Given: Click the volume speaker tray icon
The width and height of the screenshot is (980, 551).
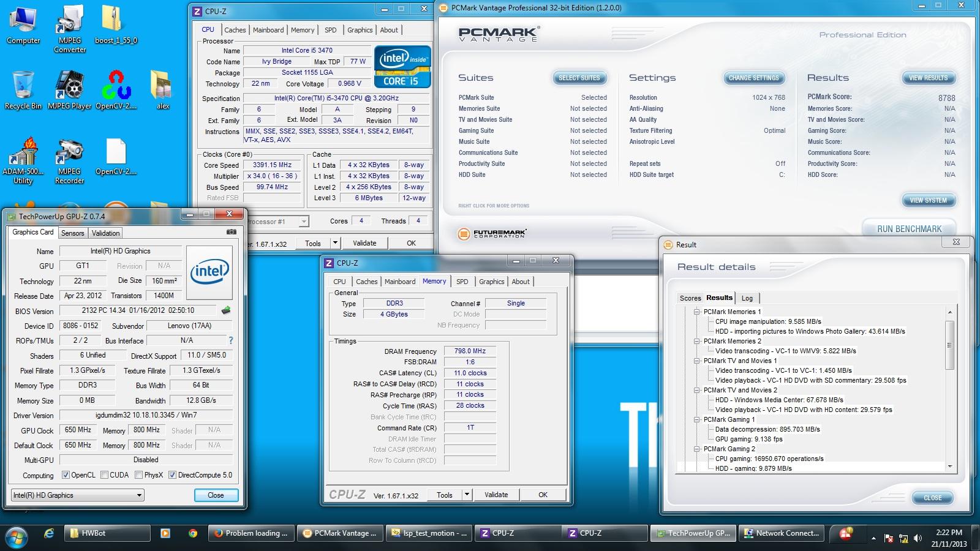Looking at the screenshot, I should point(918,538).
